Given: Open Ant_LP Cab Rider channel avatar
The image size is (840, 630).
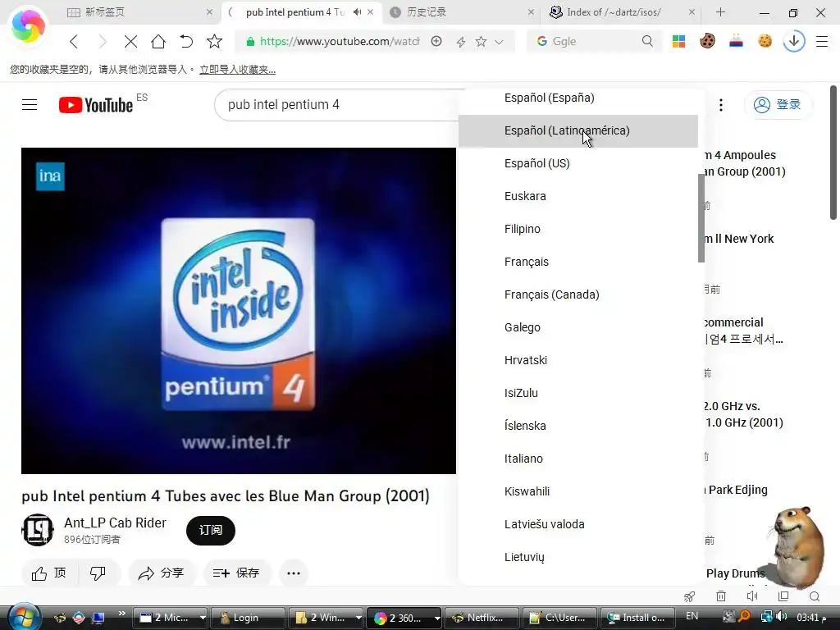Looking at the screenshot, I should point(38,530).
